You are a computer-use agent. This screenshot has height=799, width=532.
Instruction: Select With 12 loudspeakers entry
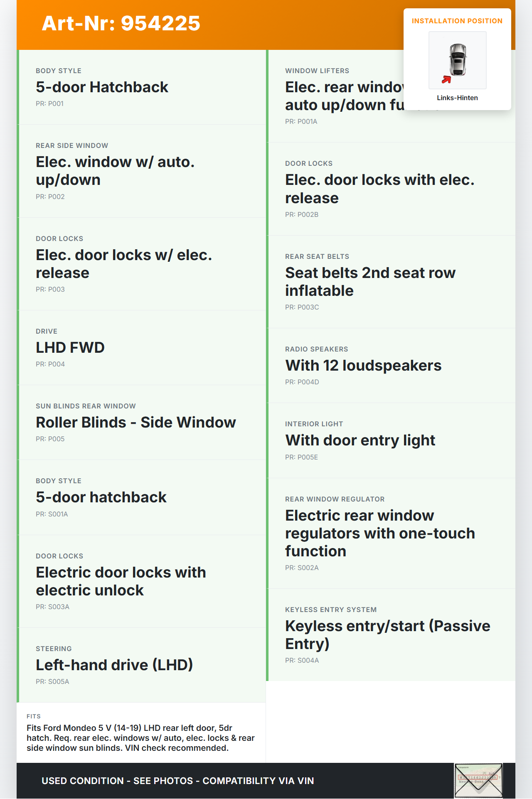(363, 366)
